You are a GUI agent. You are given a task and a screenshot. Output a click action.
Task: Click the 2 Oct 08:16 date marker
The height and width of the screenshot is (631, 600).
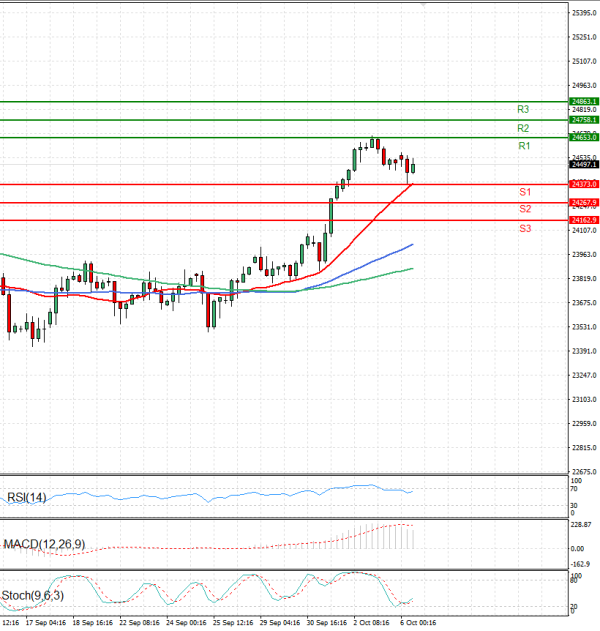tap(373, 623)
